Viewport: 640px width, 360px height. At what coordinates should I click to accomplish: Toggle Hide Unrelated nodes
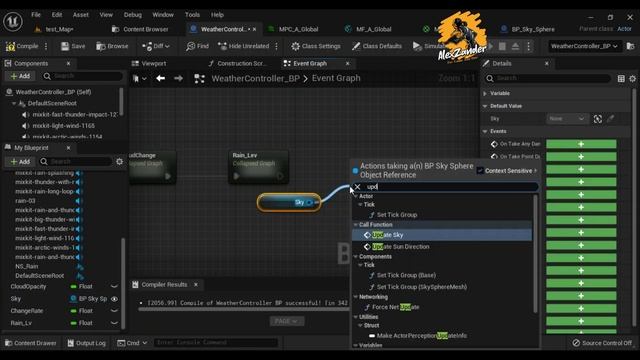[x=243, y=46]
